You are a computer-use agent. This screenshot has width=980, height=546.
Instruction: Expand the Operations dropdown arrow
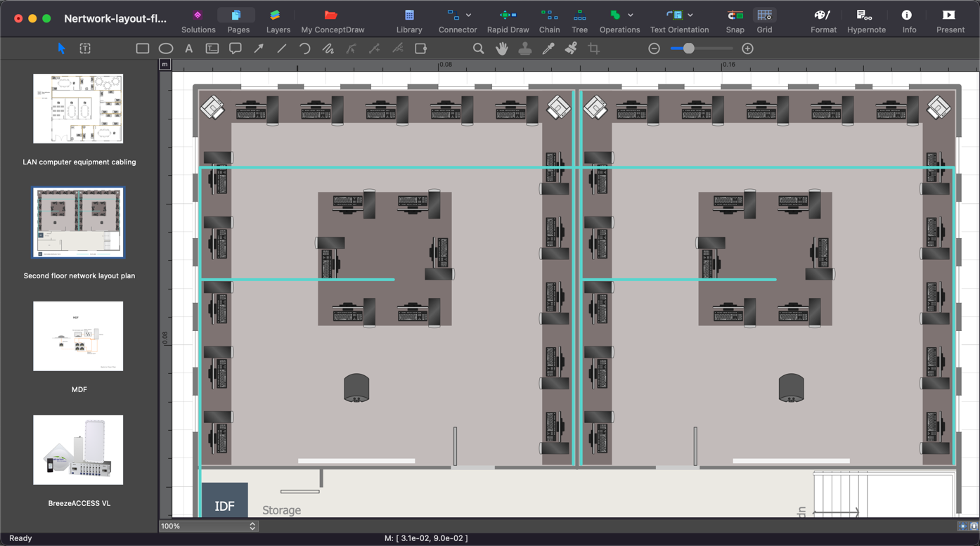[631, 15]
